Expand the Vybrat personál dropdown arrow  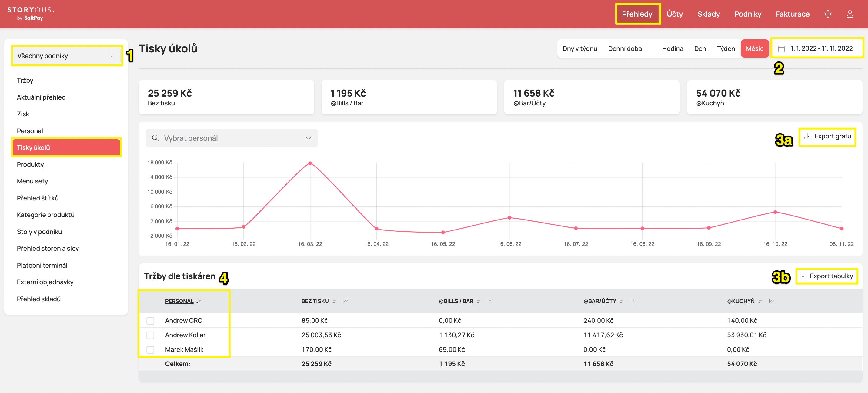coord(309,138)
